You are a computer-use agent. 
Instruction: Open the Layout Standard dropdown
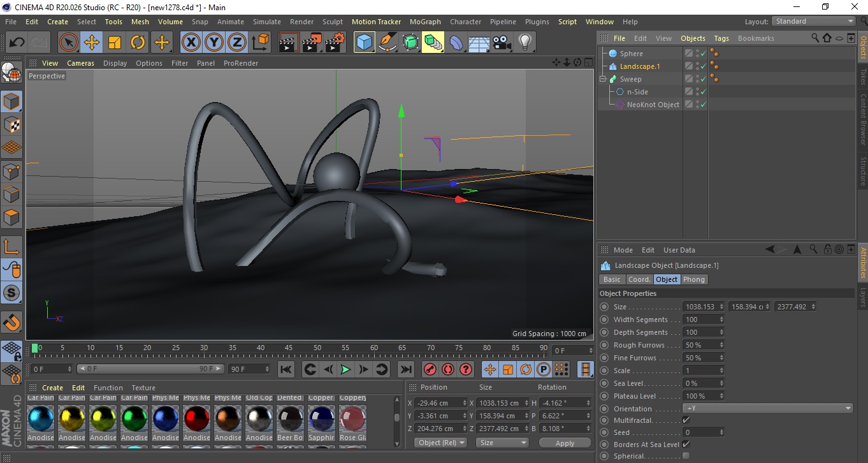click(x=814, y=21)
